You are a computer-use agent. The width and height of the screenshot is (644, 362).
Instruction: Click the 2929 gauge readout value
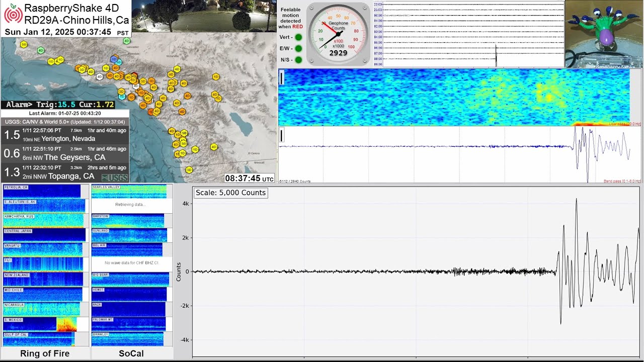(x=338, y=53)
